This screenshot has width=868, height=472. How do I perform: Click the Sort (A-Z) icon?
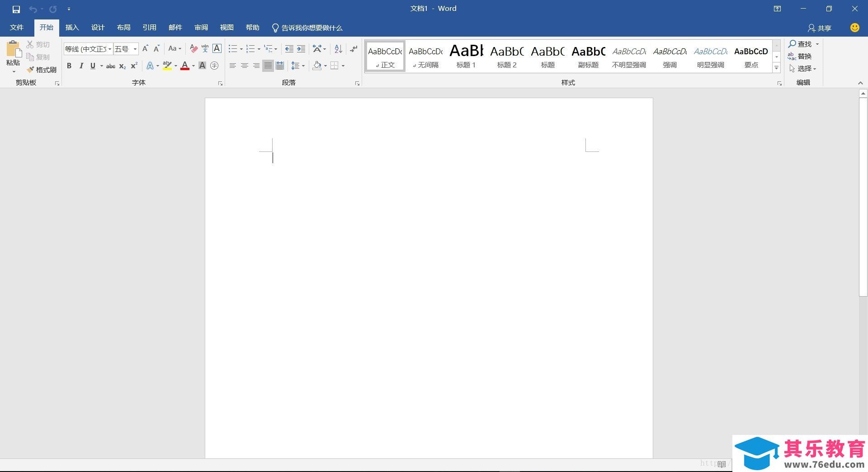338,48
